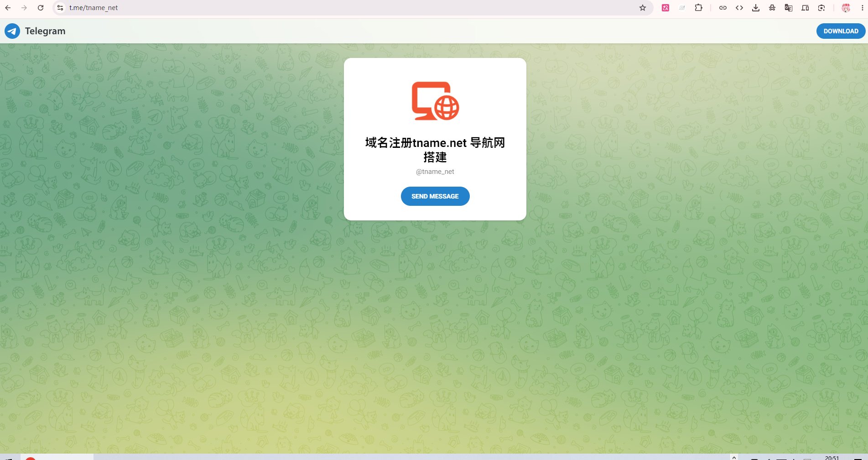Click the greyed-out snail extension icon

(x=682, y=8)
